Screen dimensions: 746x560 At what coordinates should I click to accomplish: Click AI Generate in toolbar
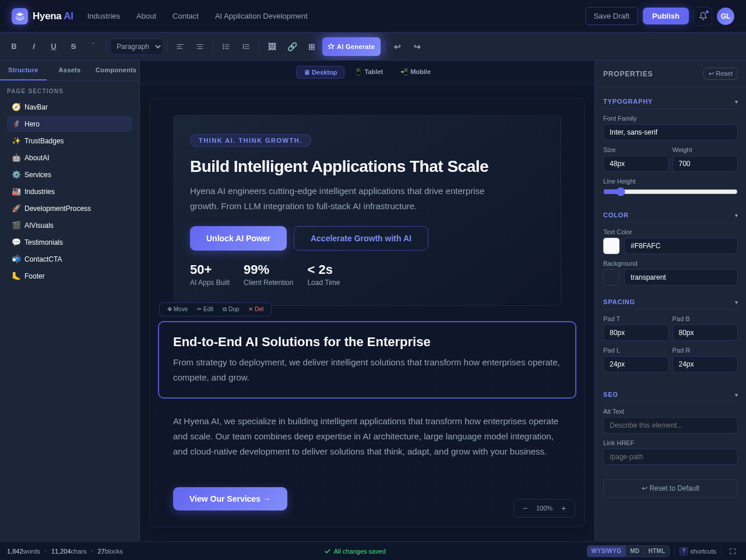pos(351,47)
